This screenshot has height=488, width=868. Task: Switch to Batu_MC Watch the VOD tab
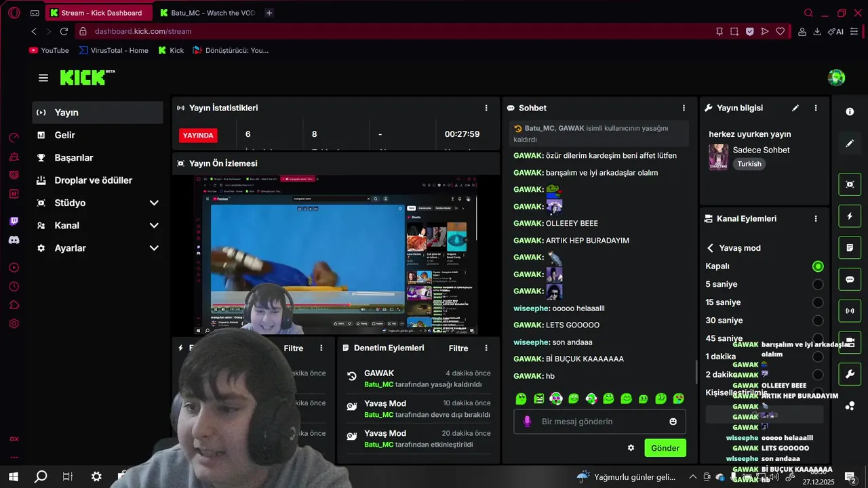[207, 13]
